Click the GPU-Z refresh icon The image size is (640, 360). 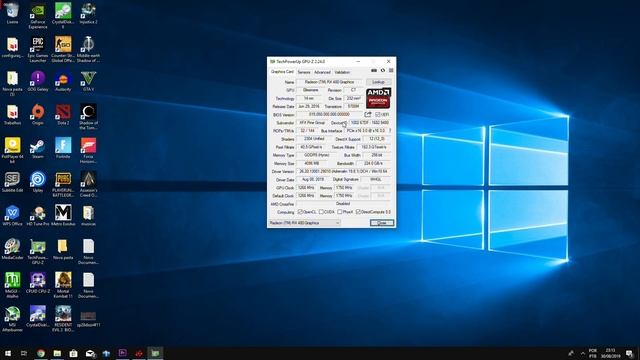coord(383,71)
